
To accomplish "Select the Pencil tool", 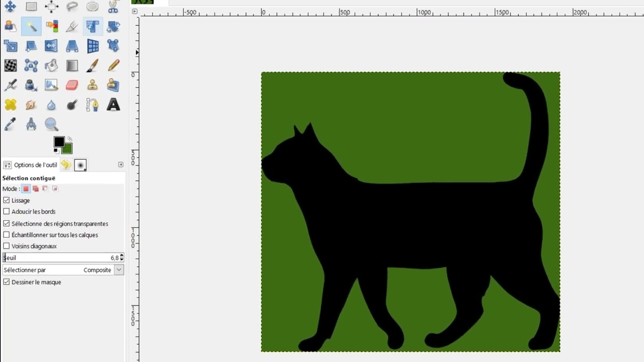I will click(x=113, y=65).
